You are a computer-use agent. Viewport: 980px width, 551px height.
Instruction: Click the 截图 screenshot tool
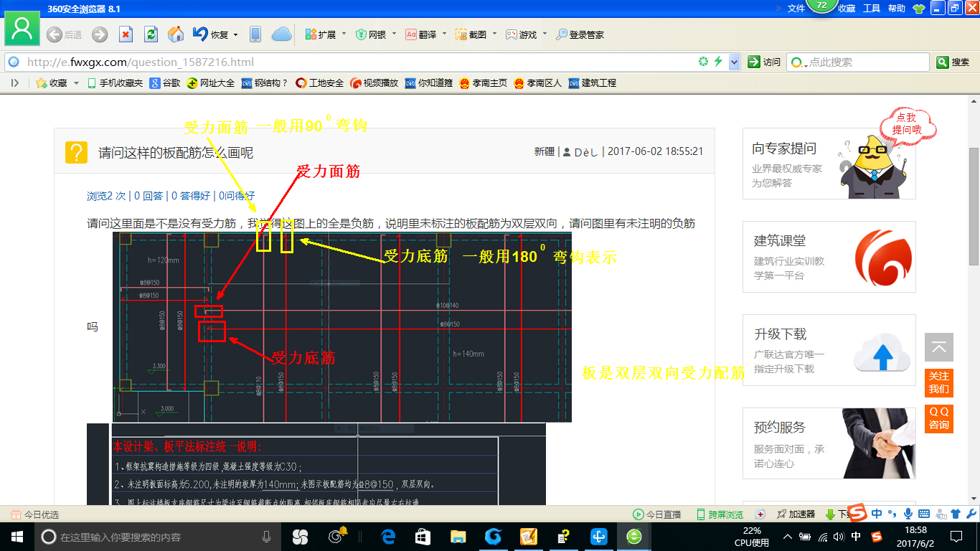coord(471,34)
